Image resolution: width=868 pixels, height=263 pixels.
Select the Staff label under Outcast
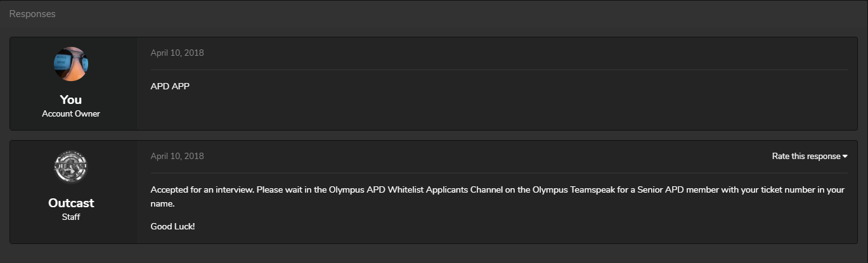[71, 217]
